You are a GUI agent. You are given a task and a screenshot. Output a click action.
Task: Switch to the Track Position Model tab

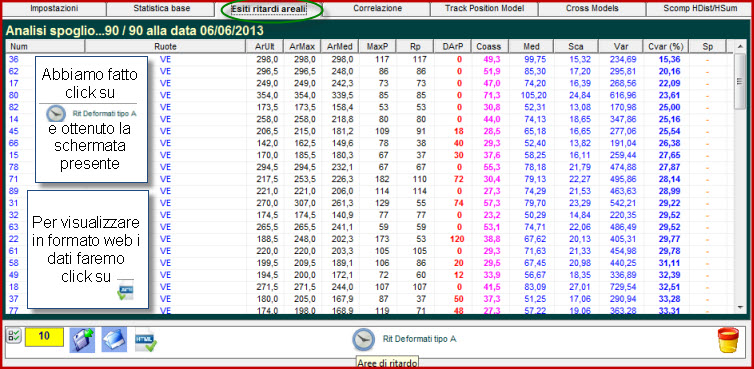point(484,8)
